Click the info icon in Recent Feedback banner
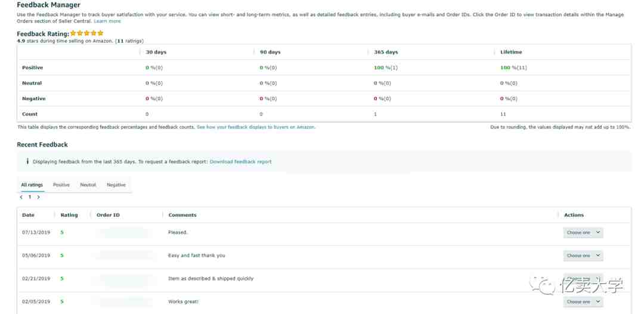Viewport: 644px width, 314px height. click(27, 161)
